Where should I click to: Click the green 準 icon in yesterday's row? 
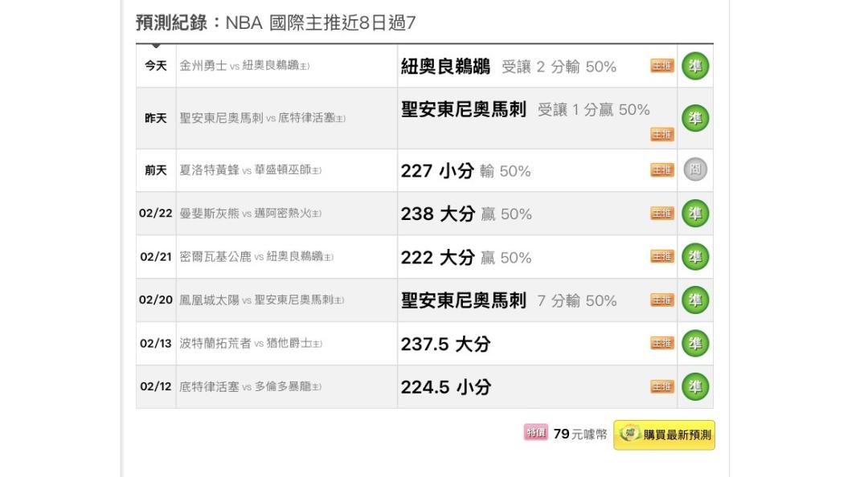point(695,118)
